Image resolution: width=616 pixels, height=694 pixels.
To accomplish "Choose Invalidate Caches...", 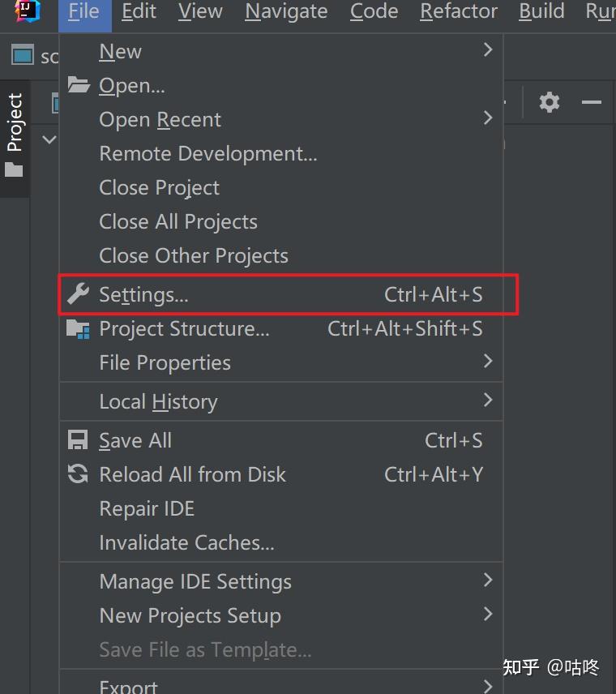I will tap(186, 542).
